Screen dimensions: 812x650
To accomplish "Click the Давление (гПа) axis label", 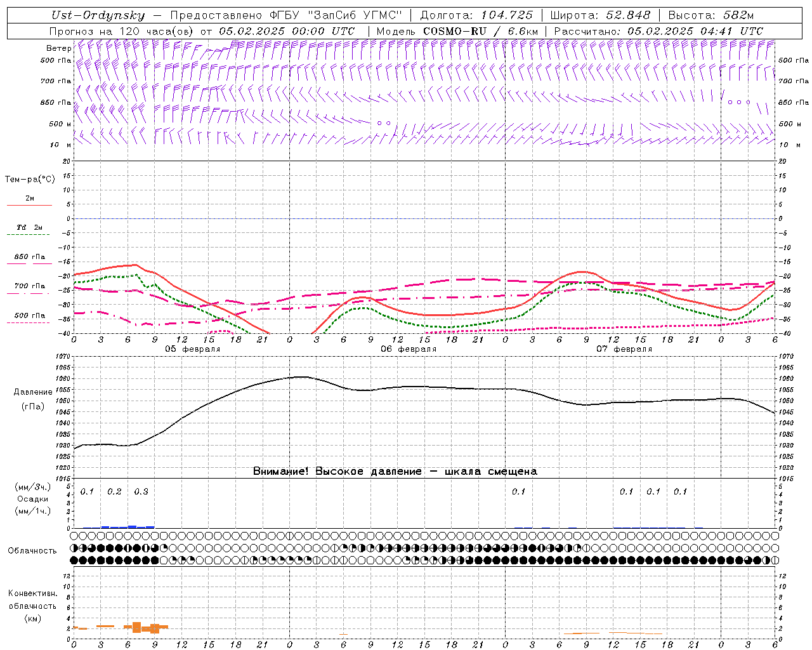I will pyautogui.click(x=29, y=399).
